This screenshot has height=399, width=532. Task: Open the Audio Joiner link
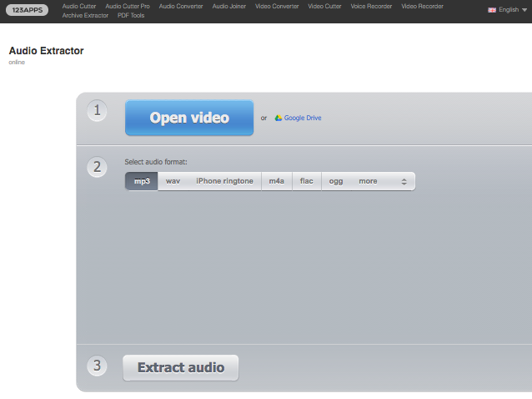(x=229, y=6)
